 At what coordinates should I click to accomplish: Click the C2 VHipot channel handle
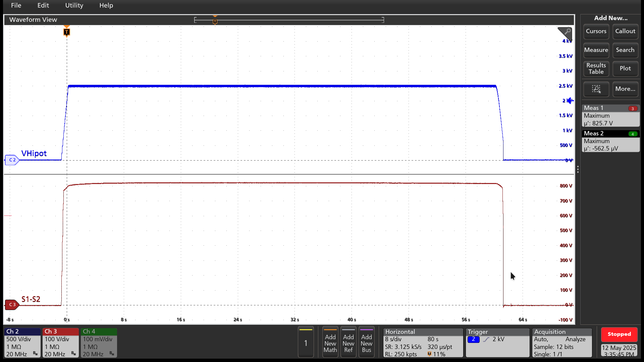(12, 160)
